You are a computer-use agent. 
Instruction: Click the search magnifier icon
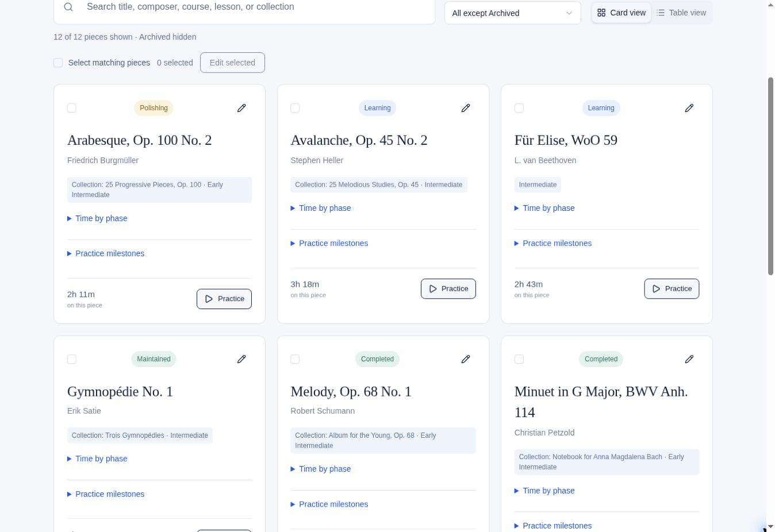[68, 7]
